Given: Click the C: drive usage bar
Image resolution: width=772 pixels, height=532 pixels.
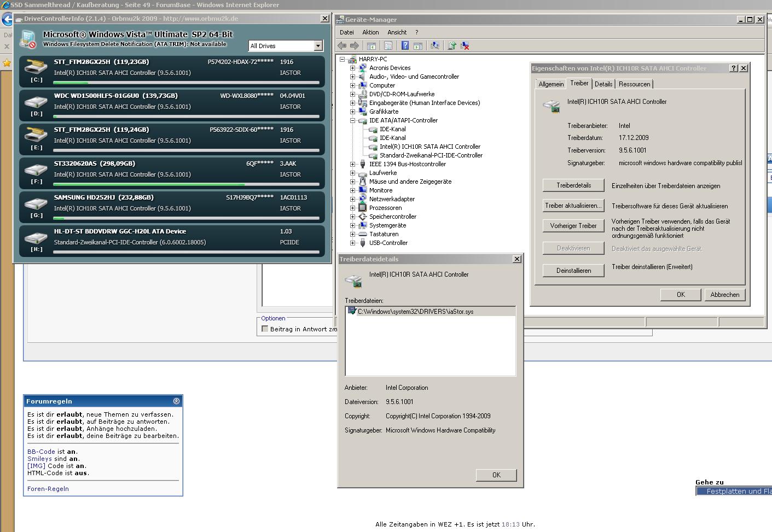Looking at the screenshot, I should 186,83.
